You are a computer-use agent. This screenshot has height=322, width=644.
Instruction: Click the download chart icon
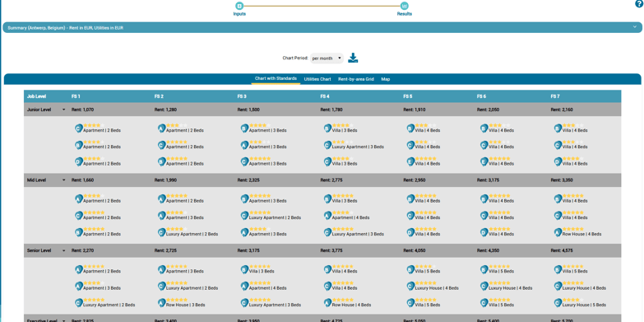353,58
